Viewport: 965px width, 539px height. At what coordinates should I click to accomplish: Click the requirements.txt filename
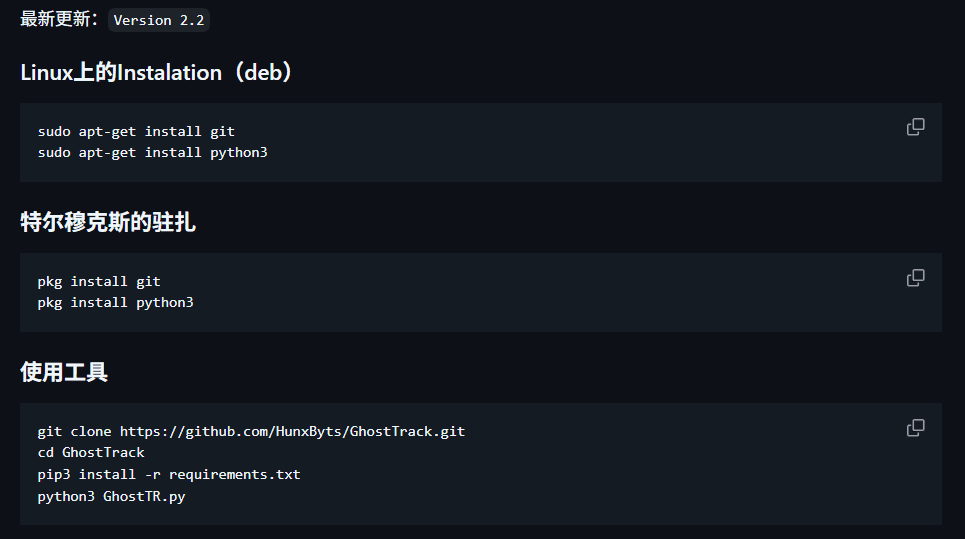pos(234,474)
